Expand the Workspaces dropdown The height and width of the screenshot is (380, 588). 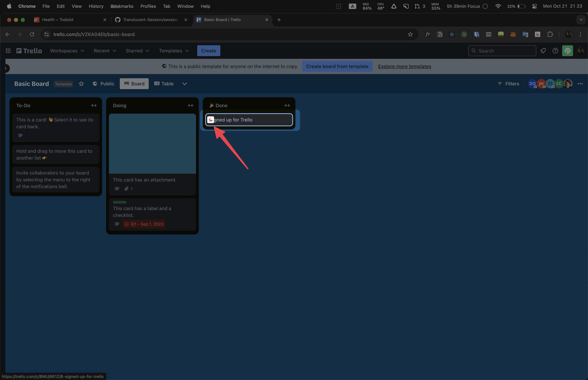coord(67,51)
